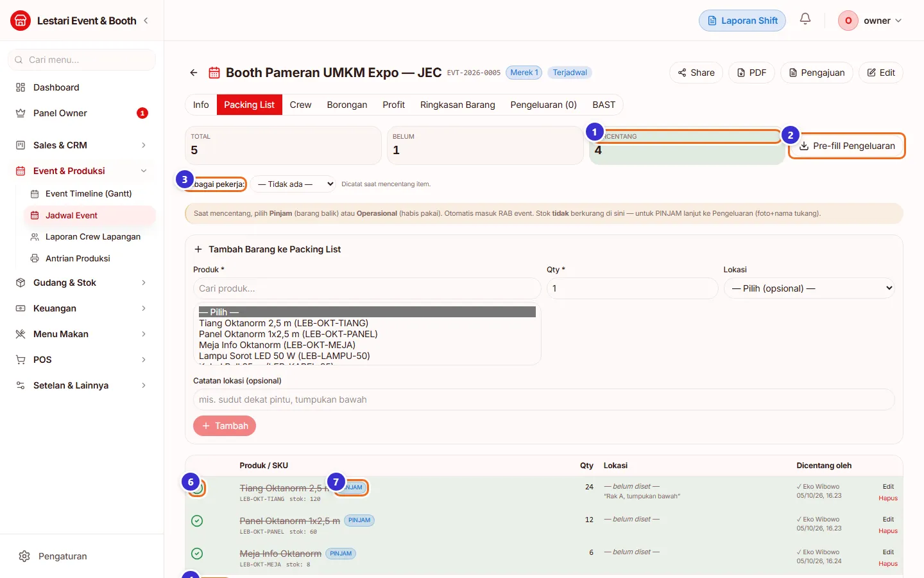Click the Cari produk search field
Image resolution: width=924 pixels, height=578 pixels.
click(x=367, y=288)
